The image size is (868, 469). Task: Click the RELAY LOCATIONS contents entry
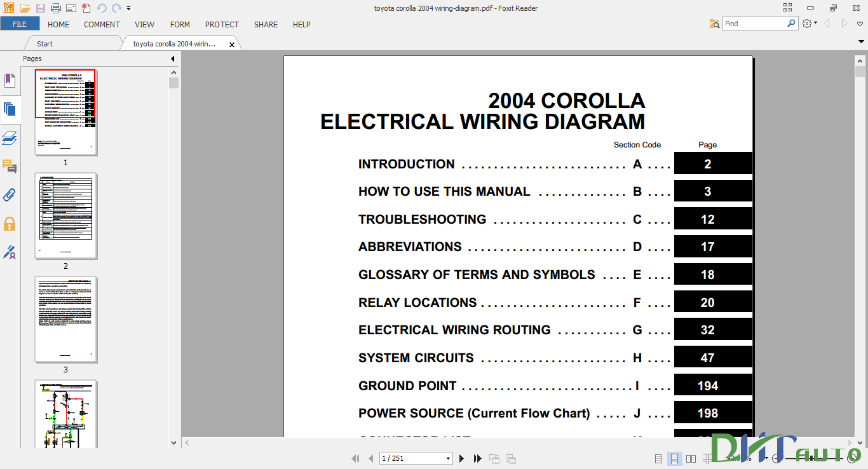tap(417, 302)
